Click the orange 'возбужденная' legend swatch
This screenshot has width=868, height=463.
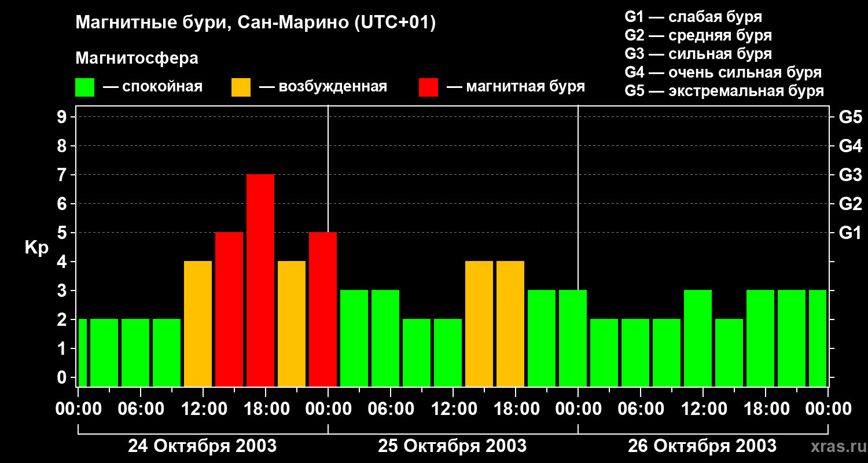241,87
